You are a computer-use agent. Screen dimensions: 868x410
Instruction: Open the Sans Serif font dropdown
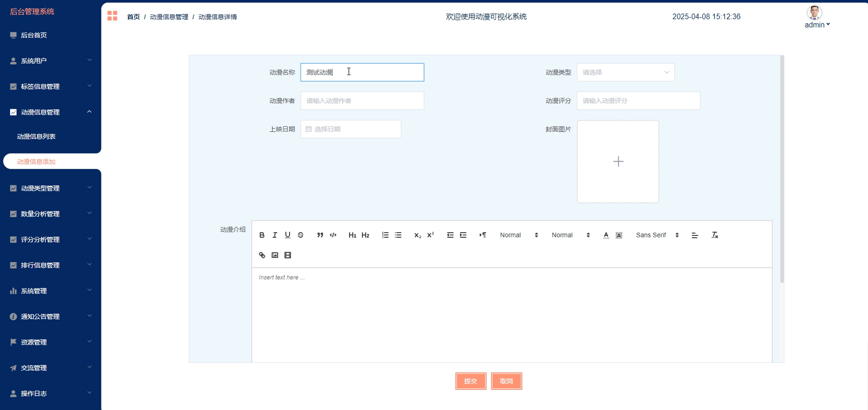[657, 235]
